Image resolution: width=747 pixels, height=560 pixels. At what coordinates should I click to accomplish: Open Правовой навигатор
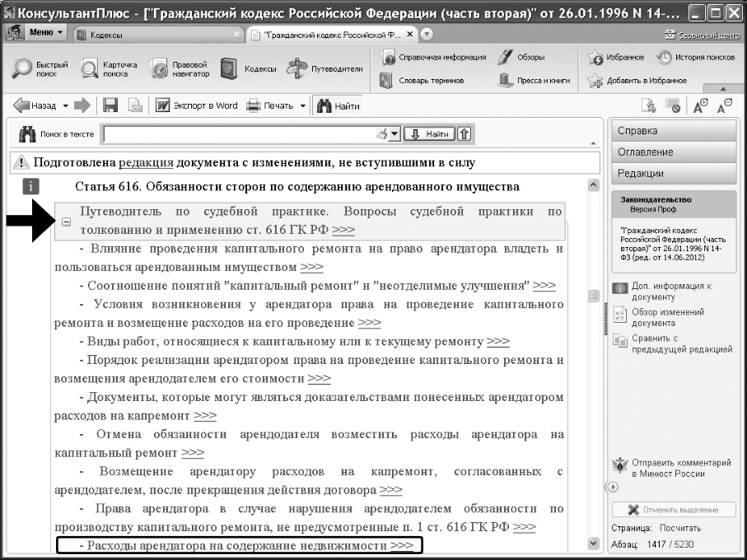[x=179, y=69]
